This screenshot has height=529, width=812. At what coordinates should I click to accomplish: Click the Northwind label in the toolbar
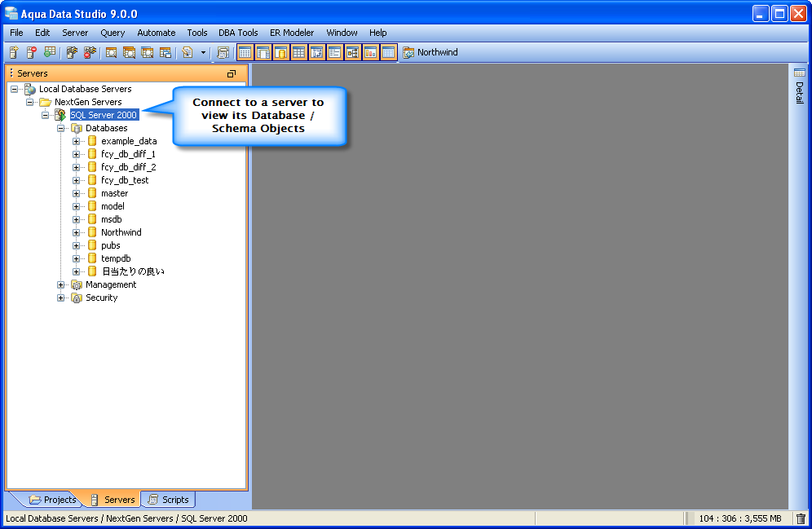point(438,52)
